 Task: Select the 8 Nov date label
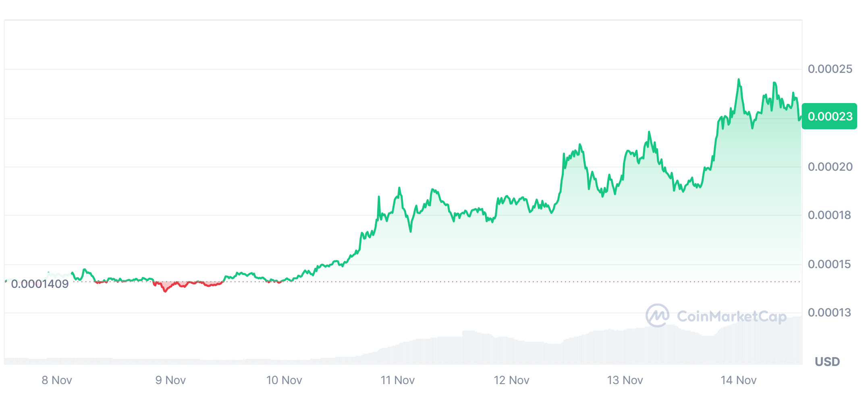[x=57, y=380]
